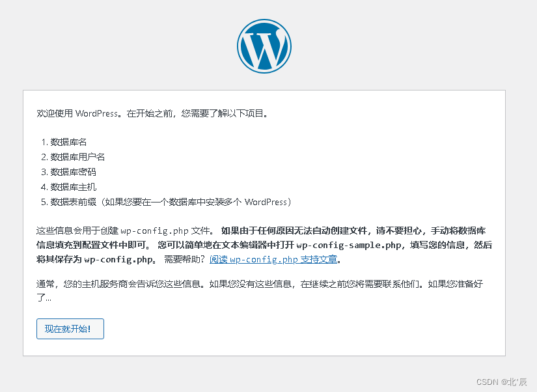Screen dimensions: 537x392
Task: Select list item 1. 数据库名
Action: point(64,142)
